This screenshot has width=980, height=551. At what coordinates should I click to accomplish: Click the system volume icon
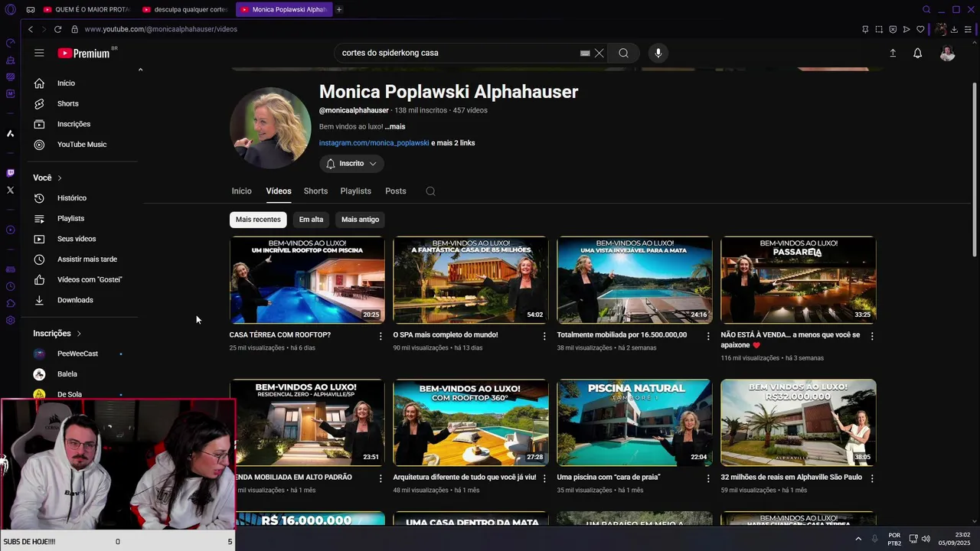click(926, 539)
